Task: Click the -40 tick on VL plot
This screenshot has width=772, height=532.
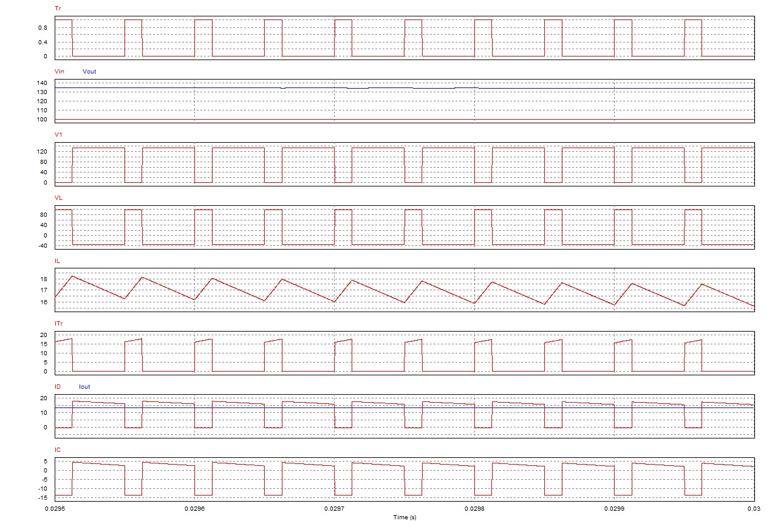Action: (x=43, y=245)
